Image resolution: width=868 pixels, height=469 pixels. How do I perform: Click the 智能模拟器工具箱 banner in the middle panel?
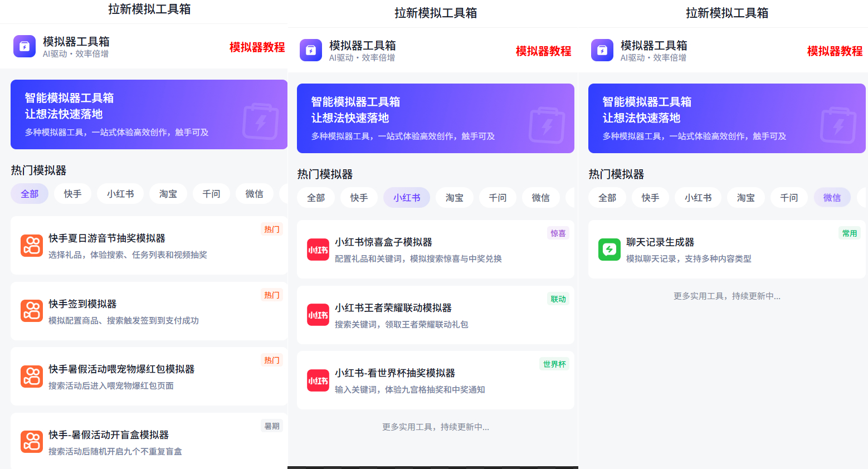click(x=436, y=118)
